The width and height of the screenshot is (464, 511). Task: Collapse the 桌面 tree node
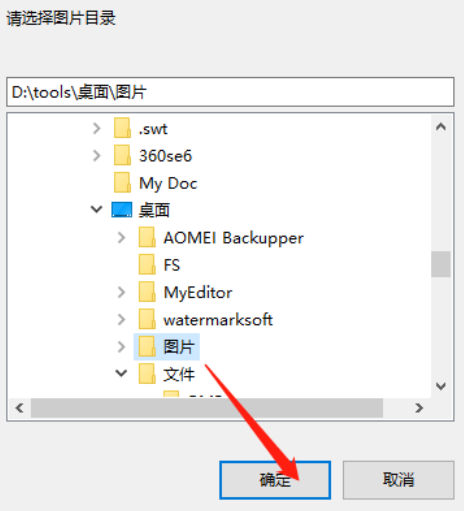[x=96, y=209]
